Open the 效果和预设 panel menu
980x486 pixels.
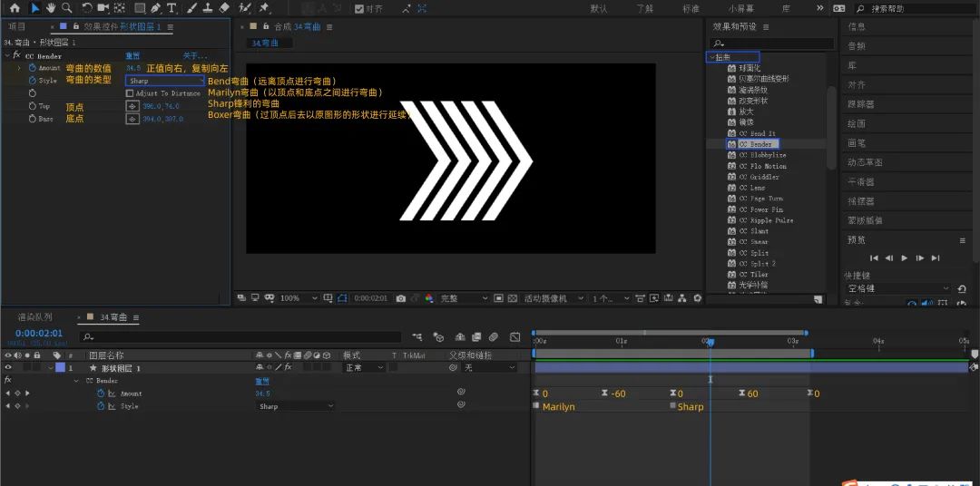(766, 27)
